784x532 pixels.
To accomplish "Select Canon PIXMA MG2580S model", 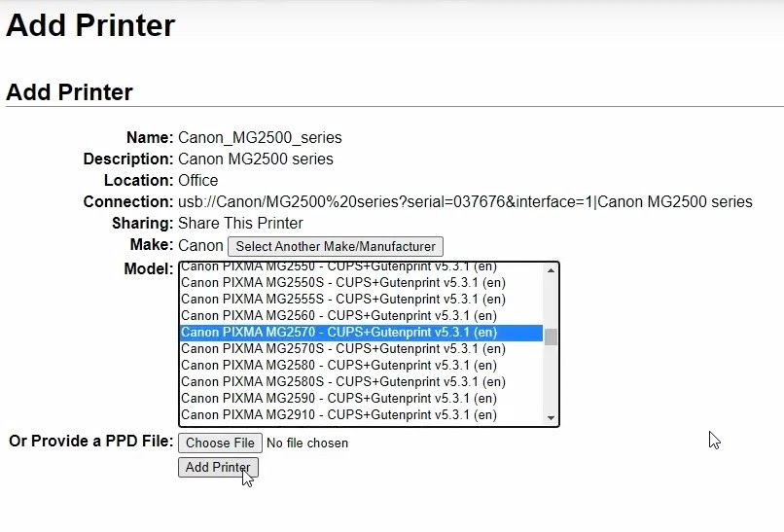I will click(361, 381).
